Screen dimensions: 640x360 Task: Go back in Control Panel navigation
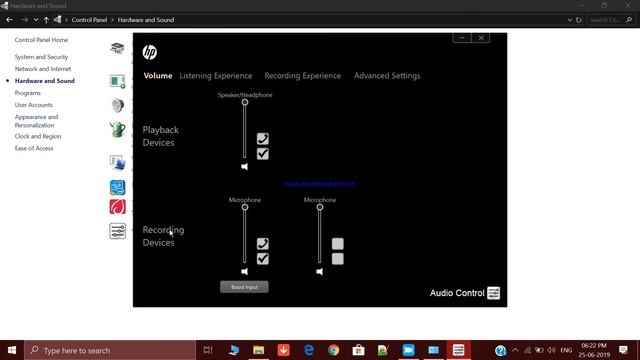pyautogui.click(x=9, y=20)
